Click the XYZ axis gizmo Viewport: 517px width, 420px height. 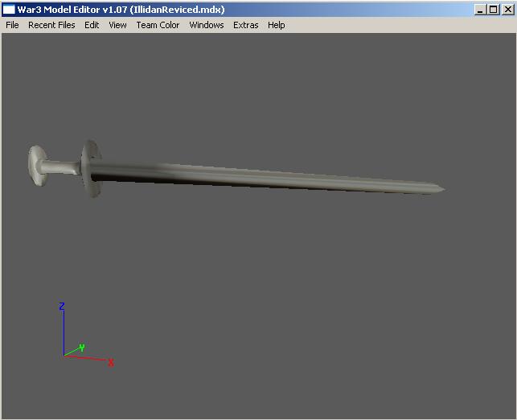click(88, 335)
